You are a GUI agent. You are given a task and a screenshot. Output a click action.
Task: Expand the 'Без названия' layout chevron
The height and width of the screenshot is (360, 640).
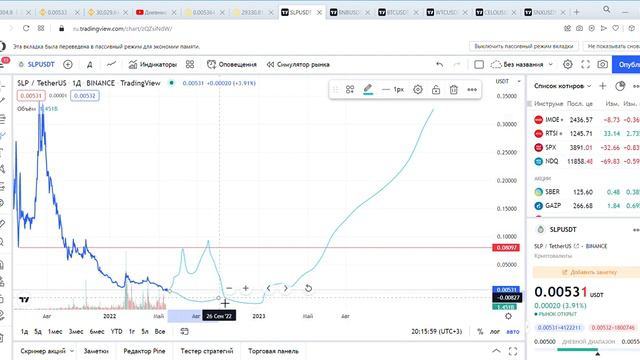pyautogui.click(x=550, y=64)
